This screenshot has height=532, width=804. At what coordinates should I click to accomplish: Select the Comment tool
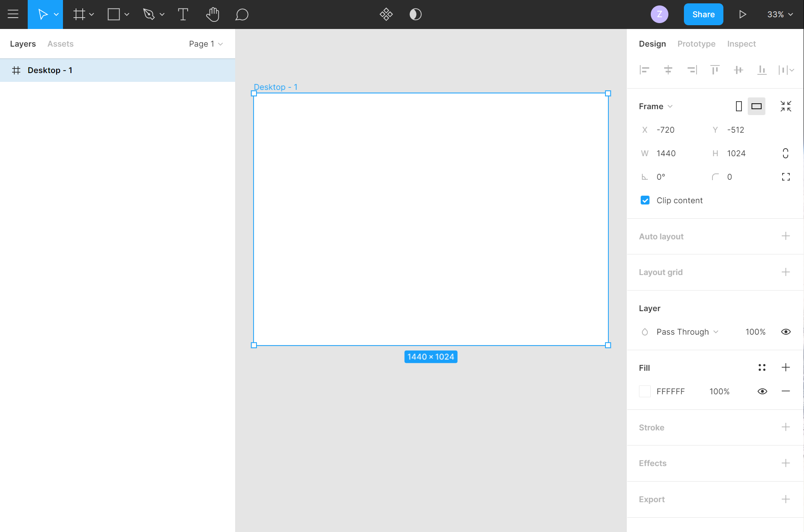click(241, 14)
